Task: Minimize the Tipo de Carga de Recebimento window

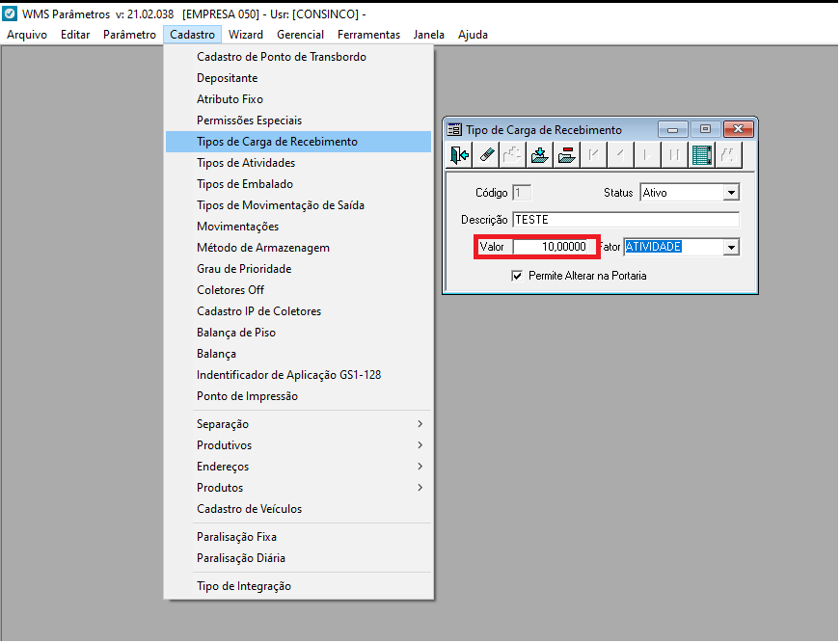Action: click(673, 129)
